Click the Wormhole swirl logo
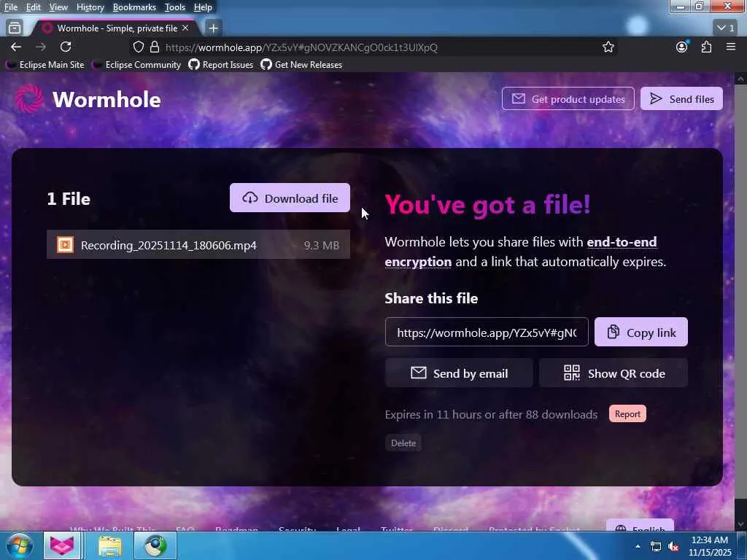 [x=29, y=99]
